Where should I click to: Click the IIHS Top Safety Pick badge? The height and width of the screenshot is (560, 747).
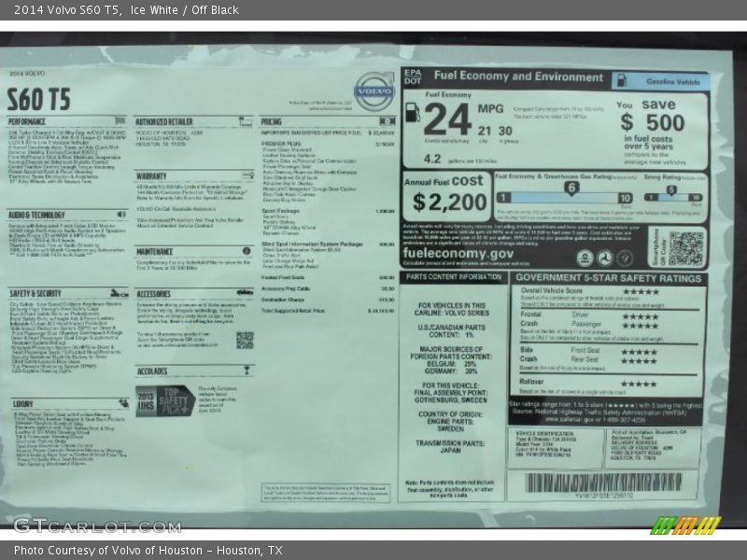165,401
